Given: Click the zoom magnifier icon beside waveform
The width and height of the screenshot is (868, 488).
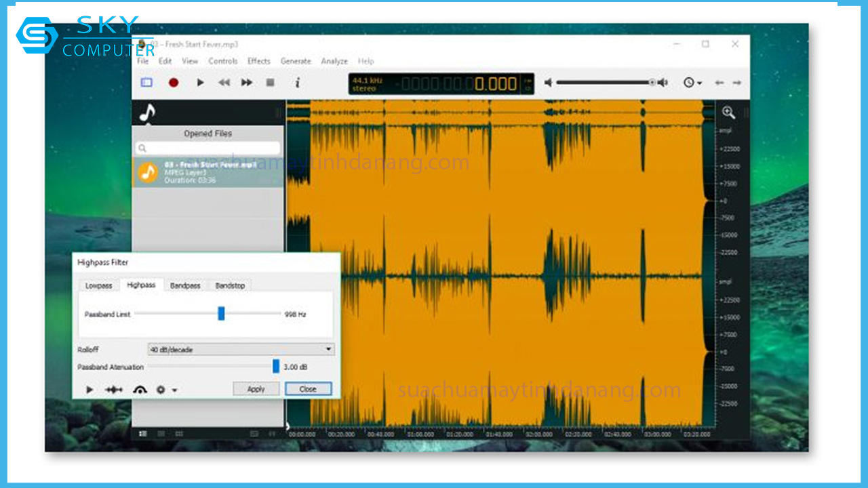Looking at the screenshot, I should pos(728,113).
